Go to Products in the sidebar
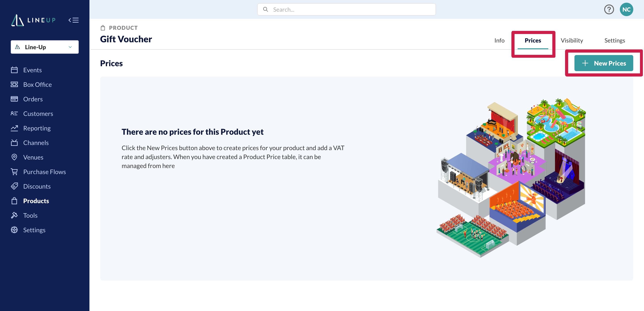Image resolution: width=644 pixels, height=311 pixels. pos(36,201)
